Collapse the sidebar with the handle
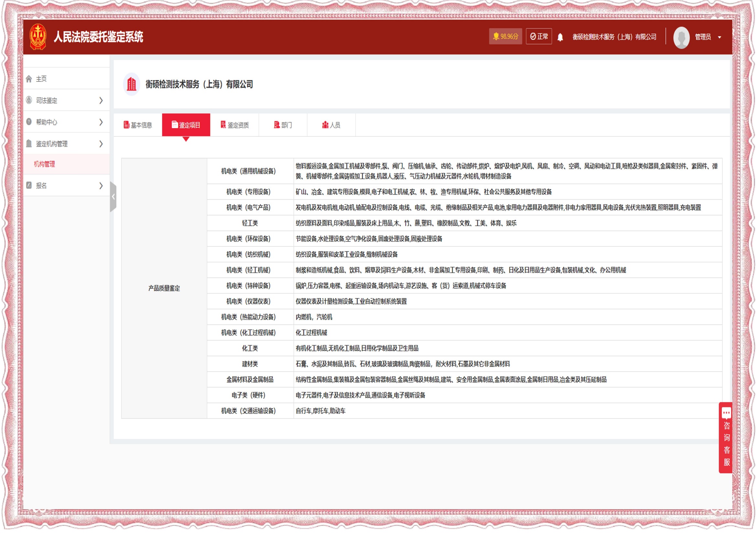 [x=113, y=197]
